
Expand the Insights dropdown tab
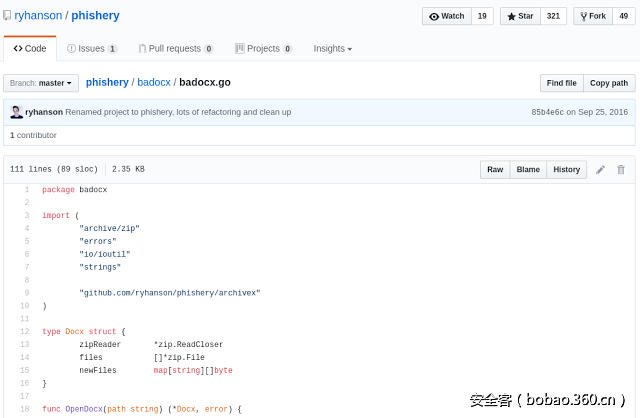332,48
